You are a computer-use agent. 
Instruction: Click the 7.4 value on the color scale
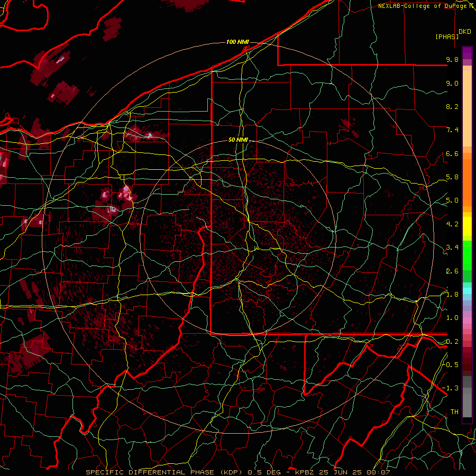(x=452, y=130)
